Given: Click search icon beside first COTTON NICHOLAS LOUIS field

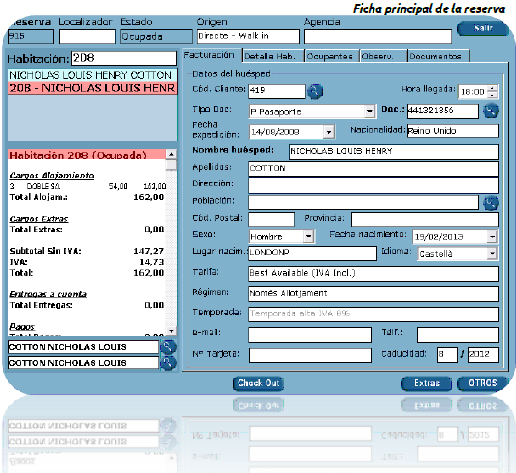Looking at the screenshot, I should pos(168,347).
